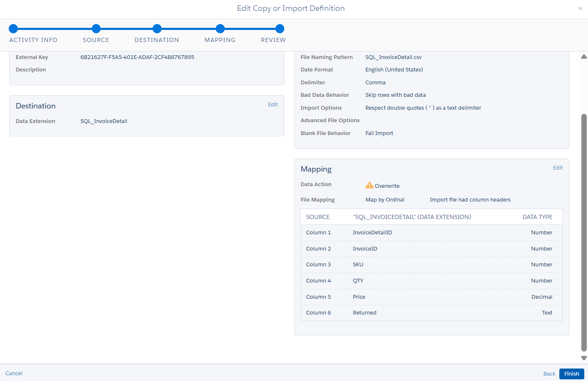Click the Activity Info step circle

13,29
